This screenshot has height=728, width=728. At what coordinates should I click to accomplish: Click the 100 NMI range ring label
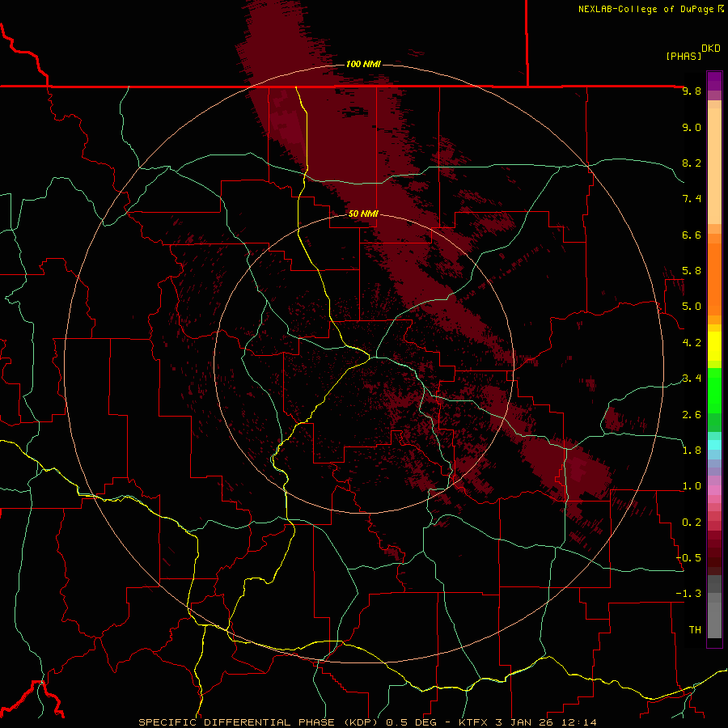click(x=363, y=64)
